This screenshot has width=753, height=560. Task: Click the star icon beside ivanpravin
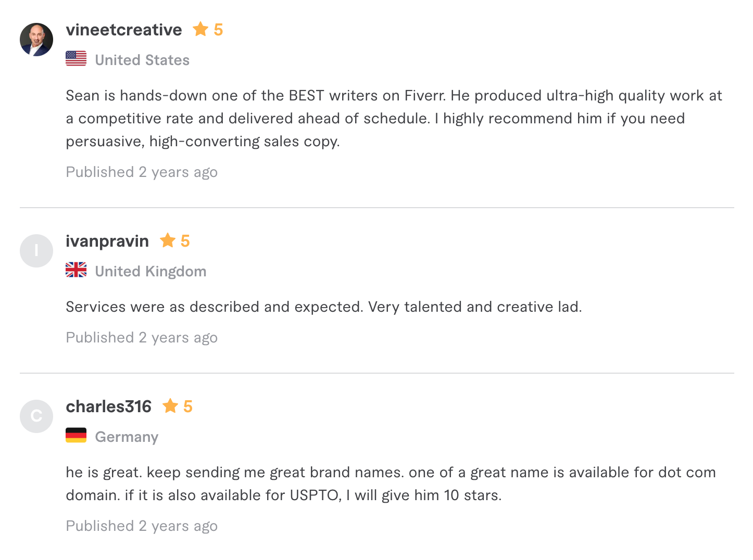coord(168,240)
